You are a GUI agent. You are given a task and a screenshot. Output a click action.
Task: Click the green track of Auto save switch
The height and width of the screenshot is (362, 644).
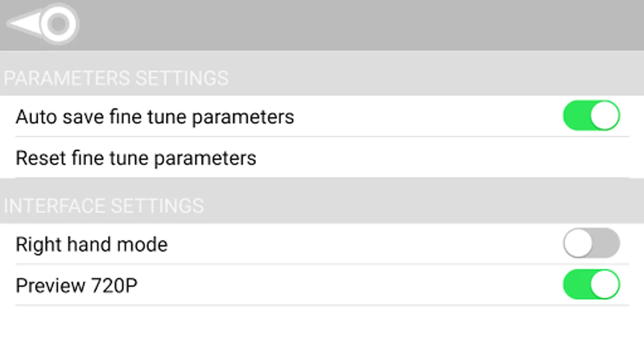pyautogui.click(x=575, y=116)
